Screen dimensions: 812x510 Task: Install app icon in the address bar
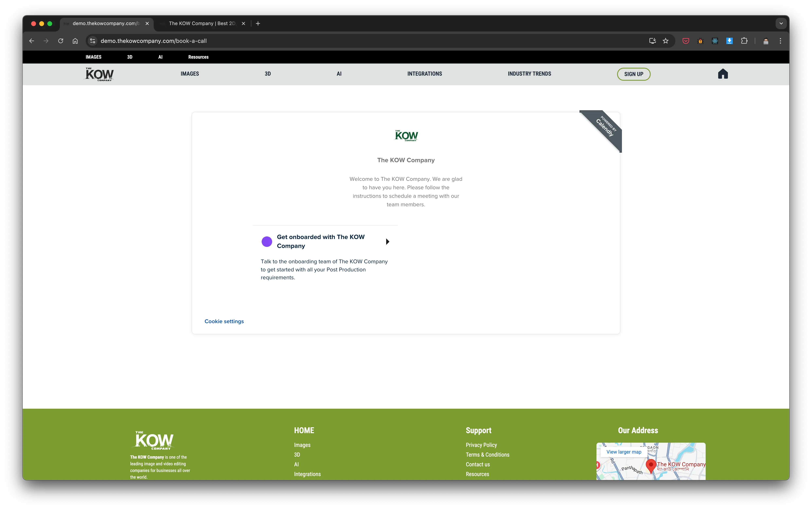[652, 41]
